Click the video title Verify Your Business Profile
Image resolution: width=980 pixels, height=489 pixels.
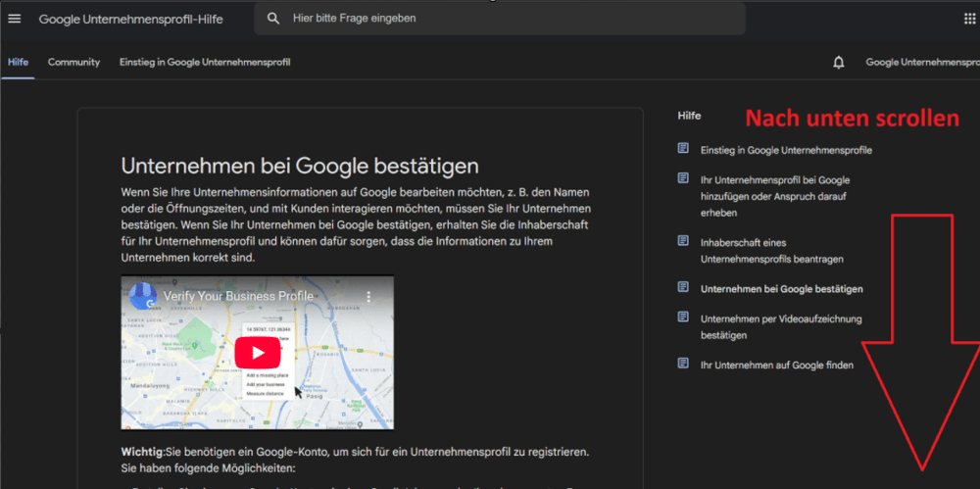[x=239, y=296]
